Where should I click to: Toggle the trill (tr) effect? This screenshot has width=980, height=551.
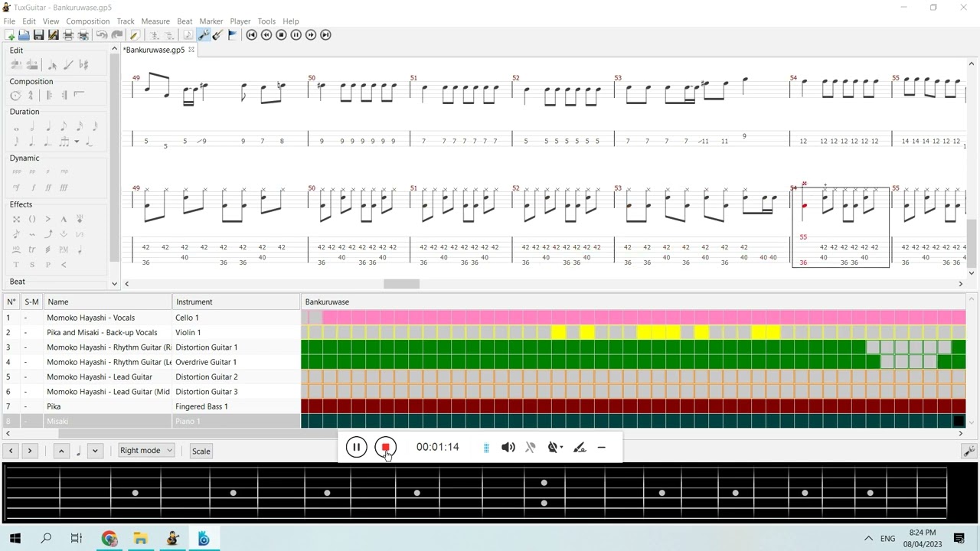32,249
